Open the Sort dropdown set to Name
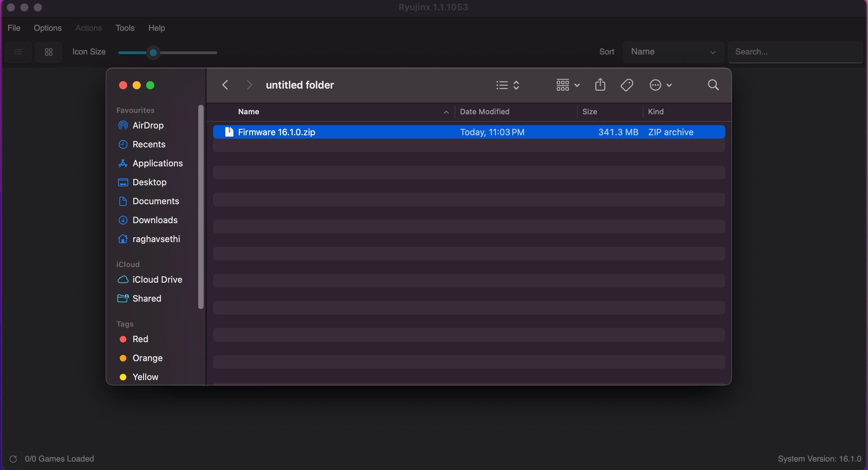Image resolution: width=868 pixels, height=470 pixels. [672, 52]
